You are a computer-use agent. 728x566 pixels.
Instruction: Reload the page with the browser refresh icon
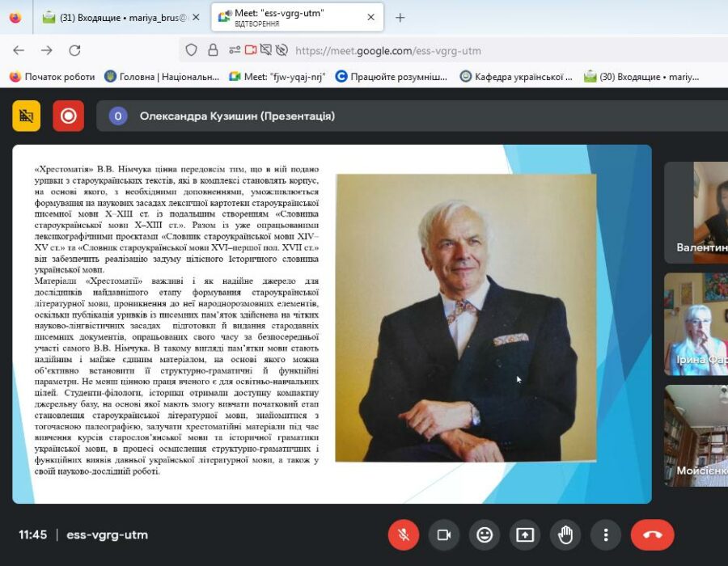pos(74,50)
